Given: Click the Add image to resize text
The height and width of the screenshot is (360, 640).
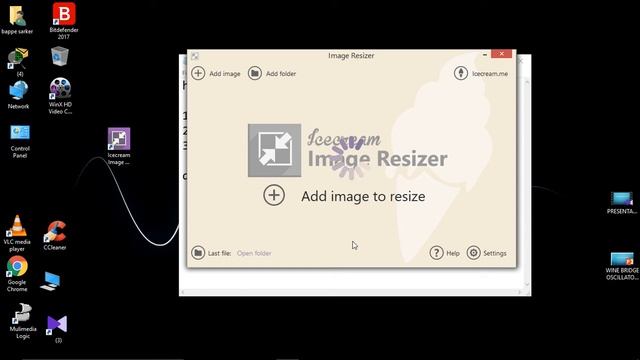Looking at the screenshot, I should coord(363,196).
